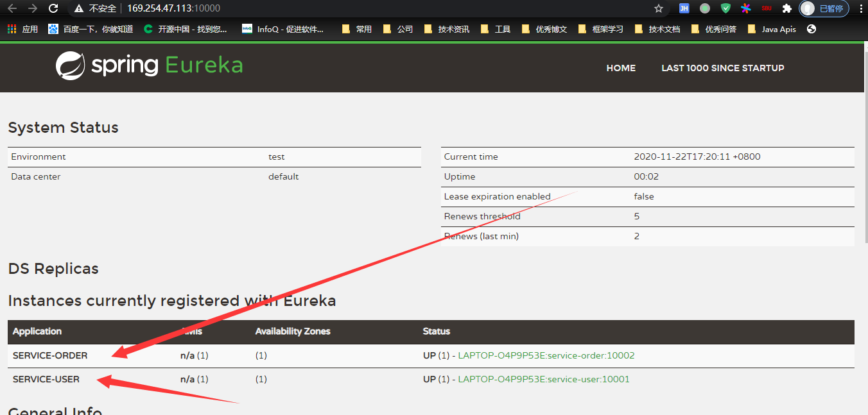Open the Java Apis bookmark folder
The width and height of the screenshot is (868, 415).
click(x=771, y=29)
